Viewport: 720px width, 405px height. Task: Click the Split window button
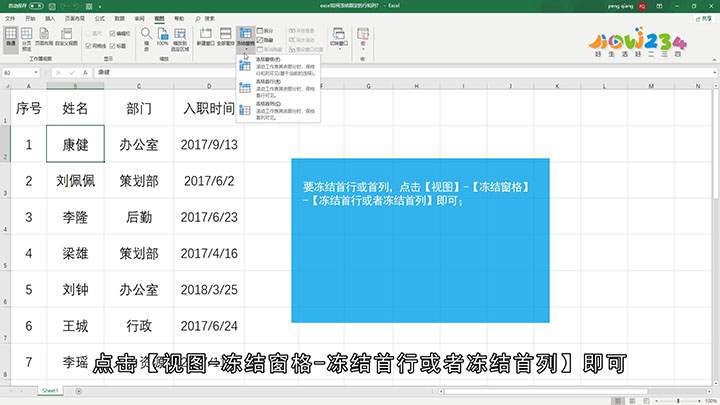pos(265,31)
